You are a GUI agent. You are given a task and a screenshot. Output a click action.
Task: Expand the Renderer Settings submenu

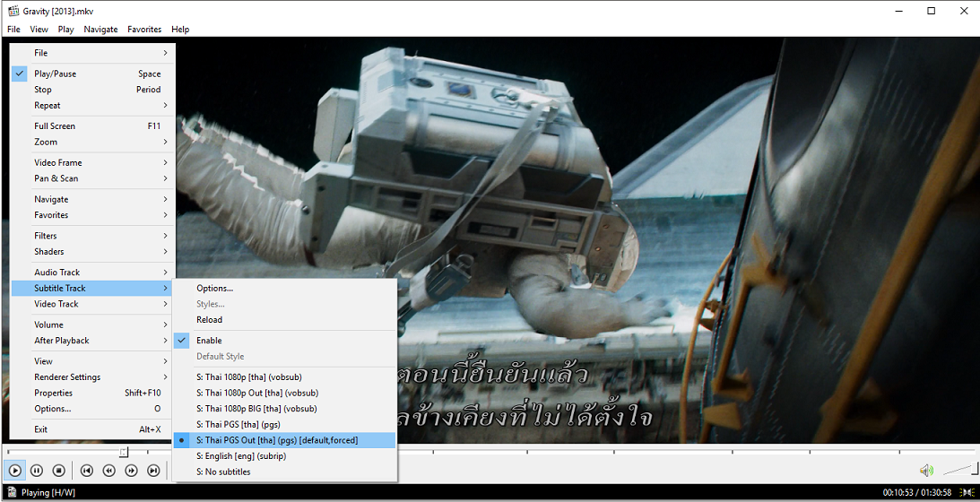coord(92,377)
